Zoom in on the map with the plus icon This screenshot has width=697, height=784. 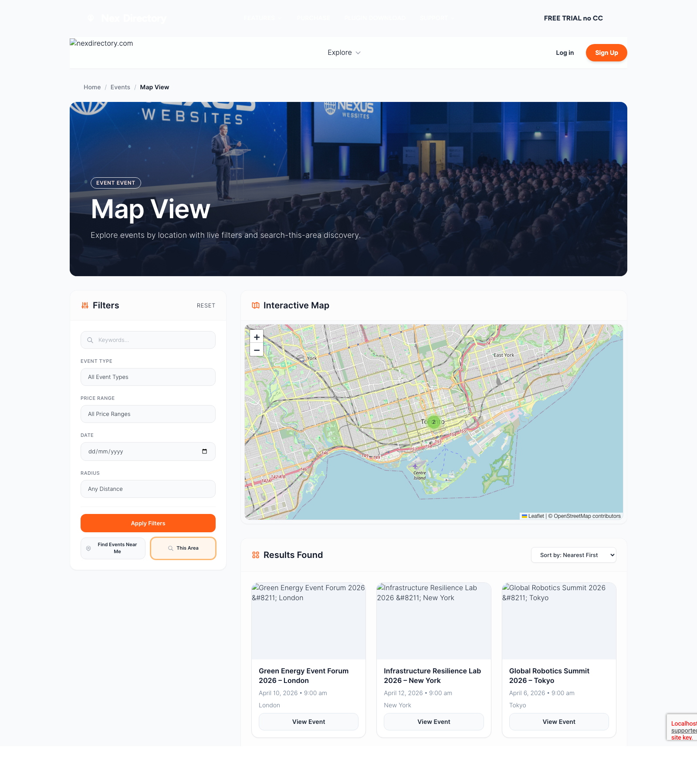coord(256,337)
